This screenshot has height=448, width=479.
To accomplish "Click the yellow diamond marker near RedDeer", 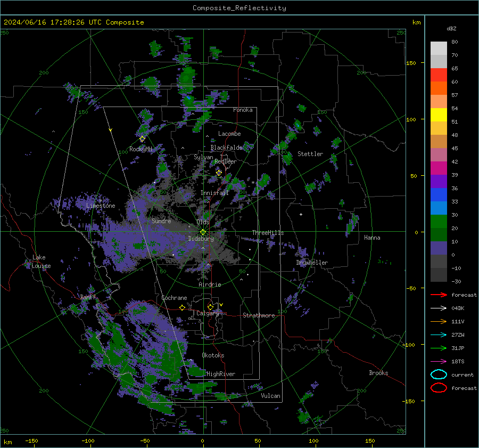I will point(219,173).
